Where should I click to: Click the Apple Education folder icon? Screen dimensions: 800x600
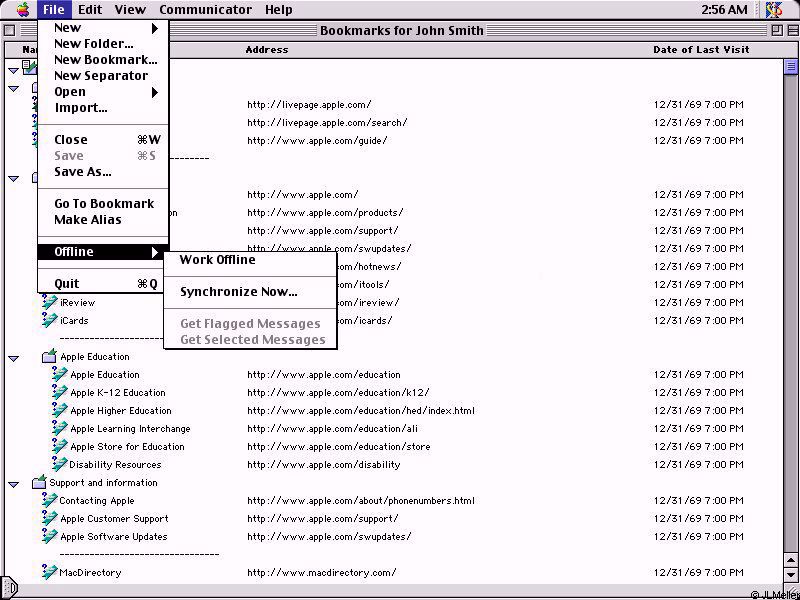click(49, 357)
